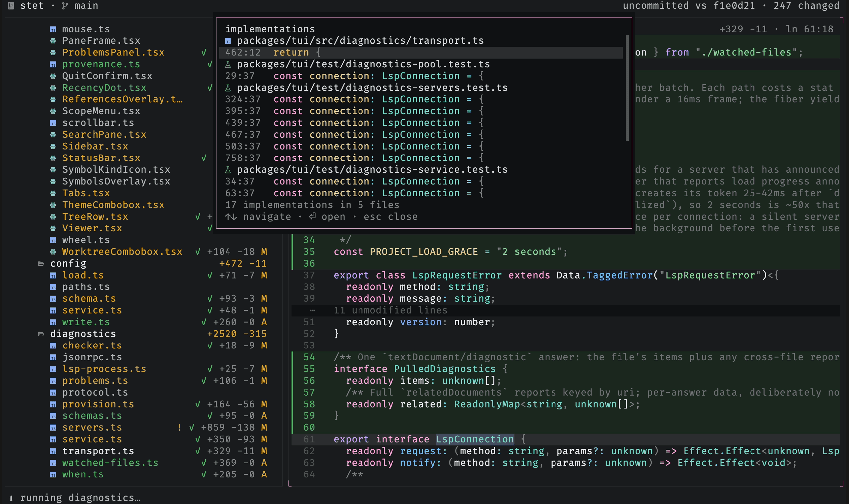This screenshot has width=849, height=504.
Task: Open when.ts in the file tree
Action: point(83,474)
